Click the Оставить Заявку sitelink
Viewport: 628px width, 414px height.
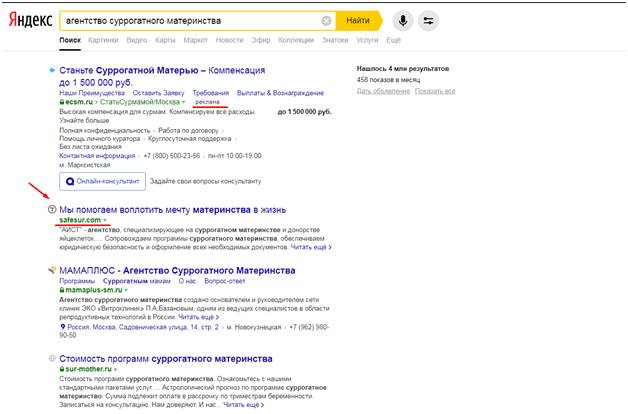(x=158, y=93)
